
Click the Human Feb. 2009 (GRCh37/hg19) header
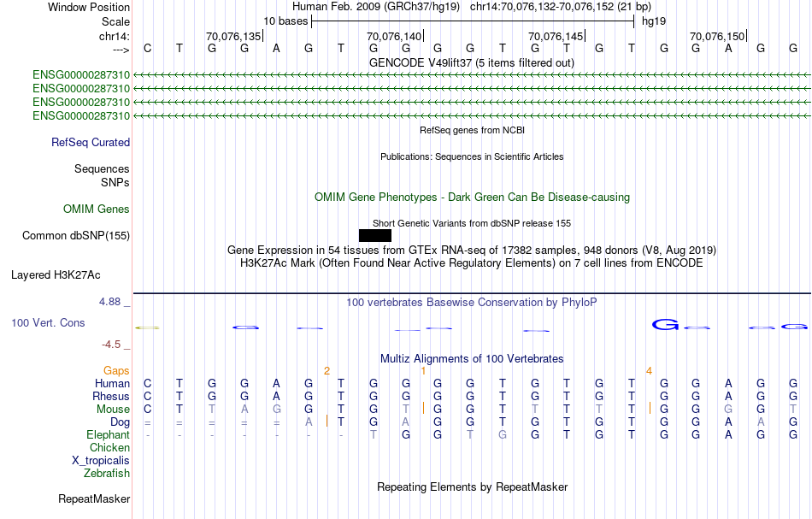(376, 7)
